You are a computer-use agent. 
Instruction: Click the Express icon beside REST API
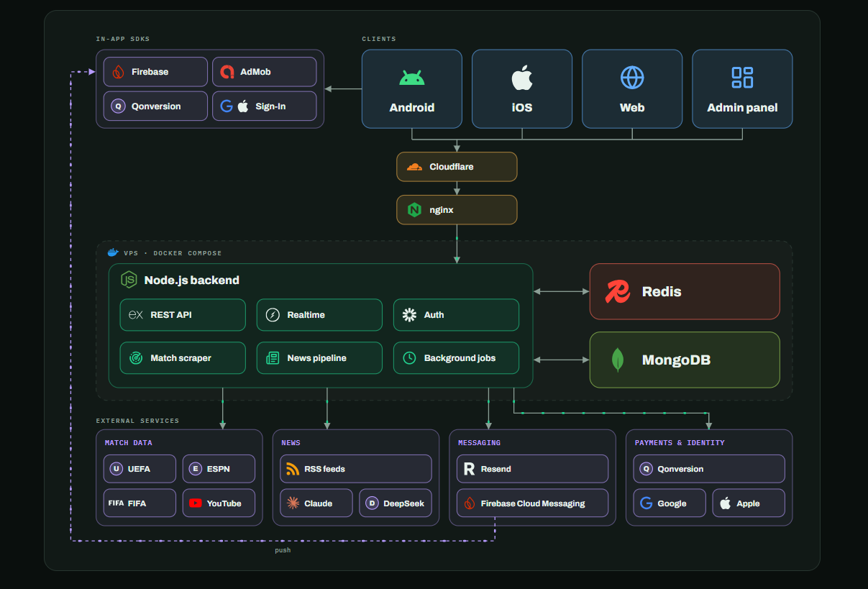click(x=136, y=315)
